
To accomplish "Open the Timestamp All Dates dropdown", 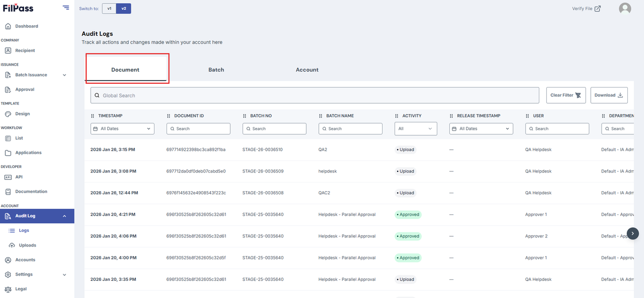I will (x=122, y=129).
